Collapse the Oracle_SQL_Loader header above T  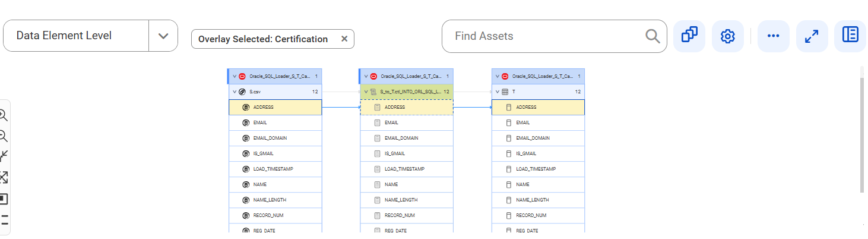click(x=498, y=76)
